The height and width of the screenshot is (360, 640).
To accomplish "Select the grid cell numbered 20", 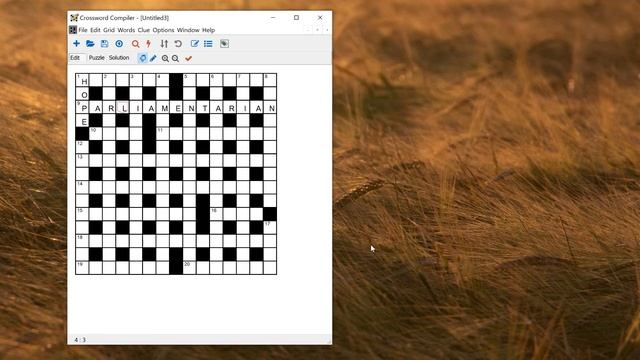I will (189, 268).
